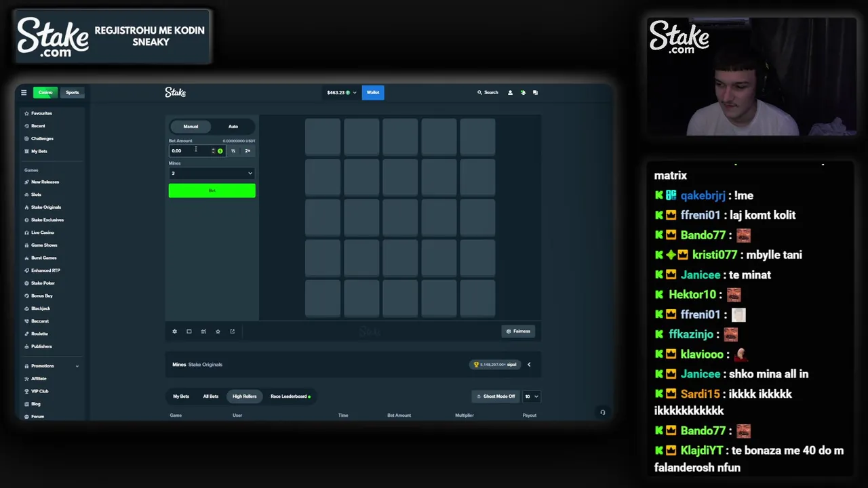
Task: Open the chat icon in the header
Action: coord(535,93)
